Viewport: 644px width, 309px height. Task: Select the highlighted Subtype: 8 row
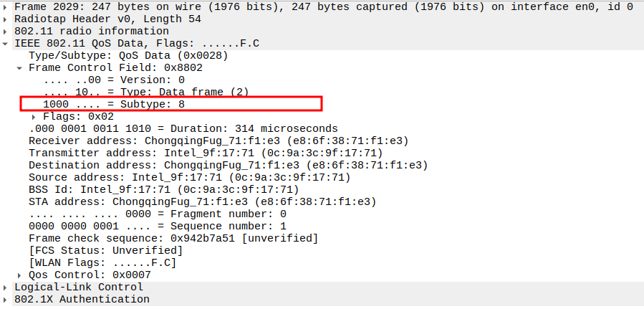(114, 104)
